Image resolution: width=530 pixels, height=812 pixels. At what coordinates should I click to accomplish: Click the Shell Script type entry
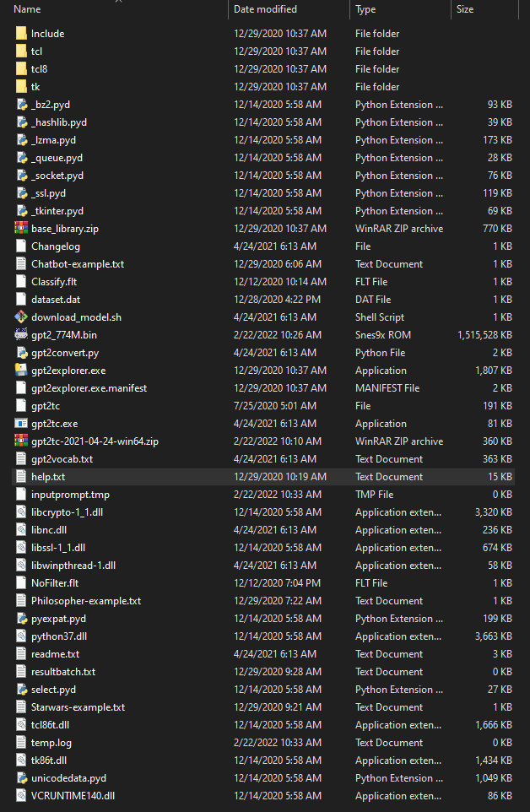coord(380,317)
